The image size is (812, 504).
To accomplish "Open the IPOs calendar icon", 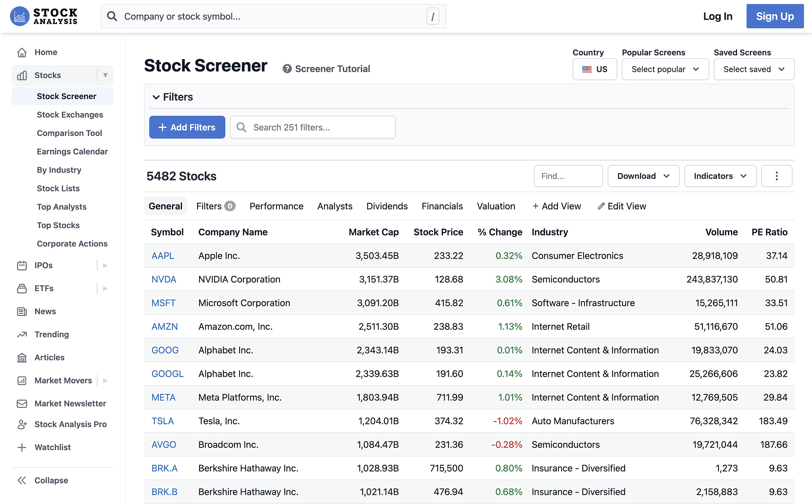I will 23,265.
